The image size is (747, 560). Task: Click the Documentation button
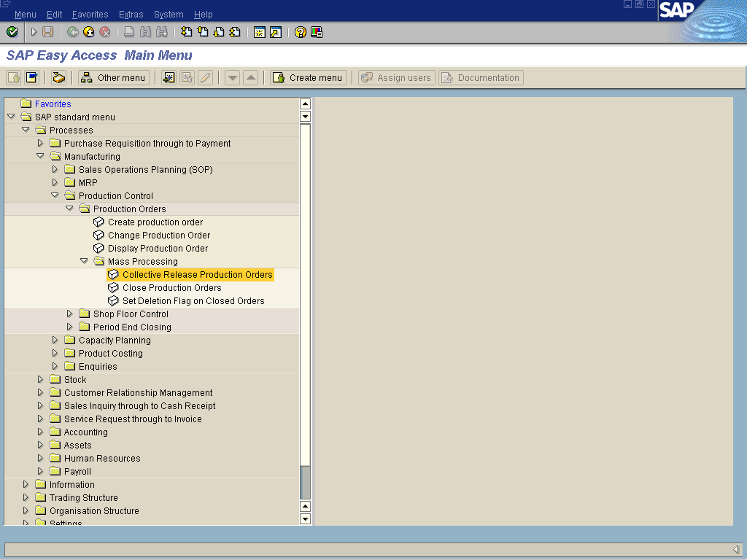click(x=481, y=77)
